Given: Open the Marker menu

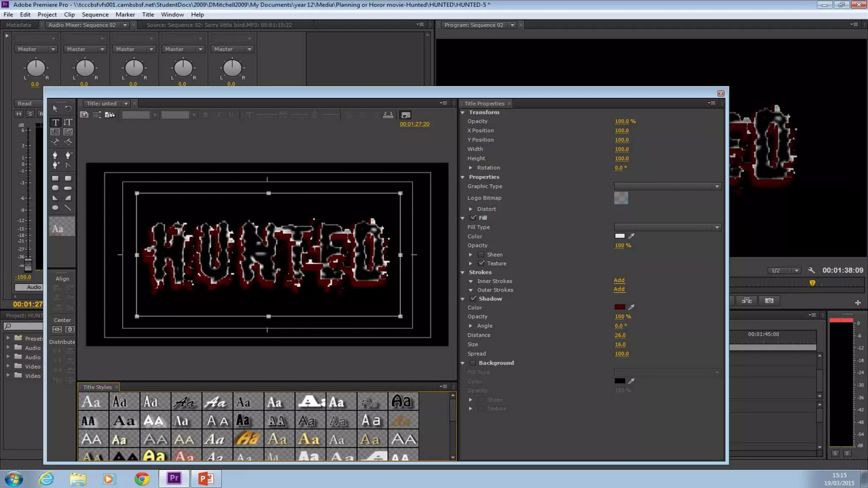Looking at the screenshot, I should coord(125,14).
